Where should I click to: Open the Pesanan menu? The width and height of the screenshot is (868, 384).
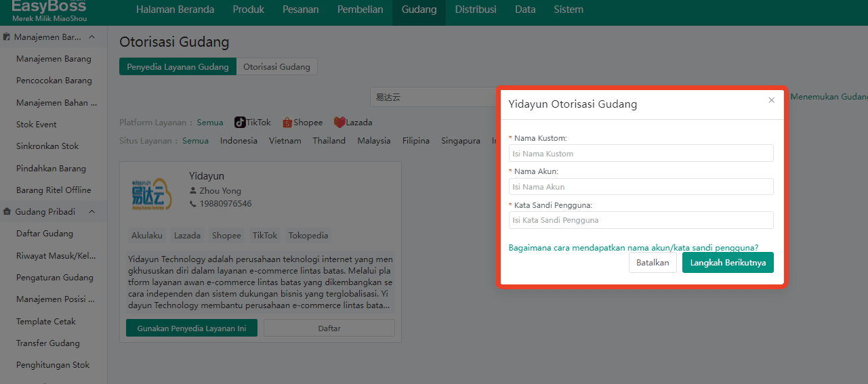(301, 9)
